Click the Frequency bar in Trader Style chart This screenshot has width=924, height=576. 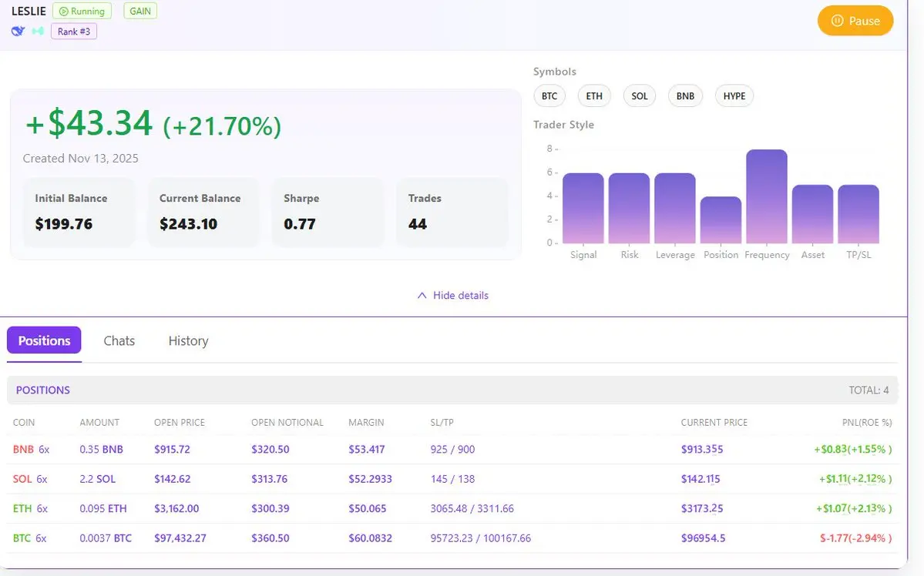click(x=767, y=196)
